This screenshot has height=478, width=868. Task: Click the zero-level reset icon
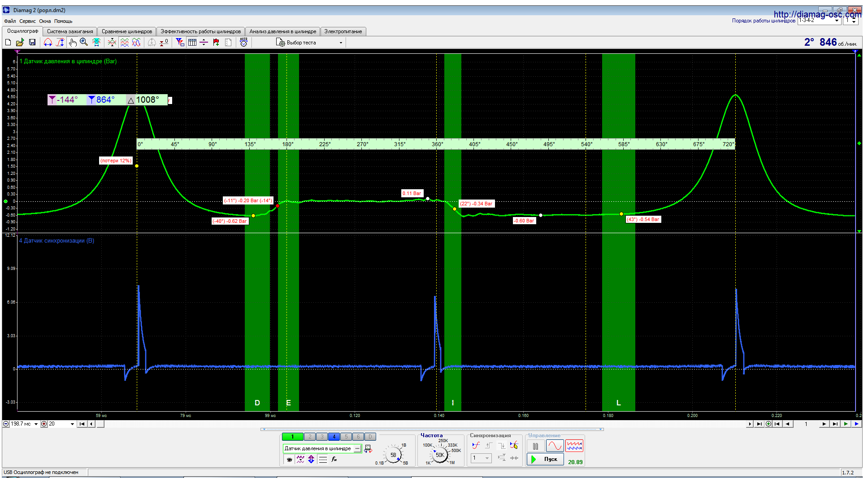pyautogui.click(x=164, y=42)
